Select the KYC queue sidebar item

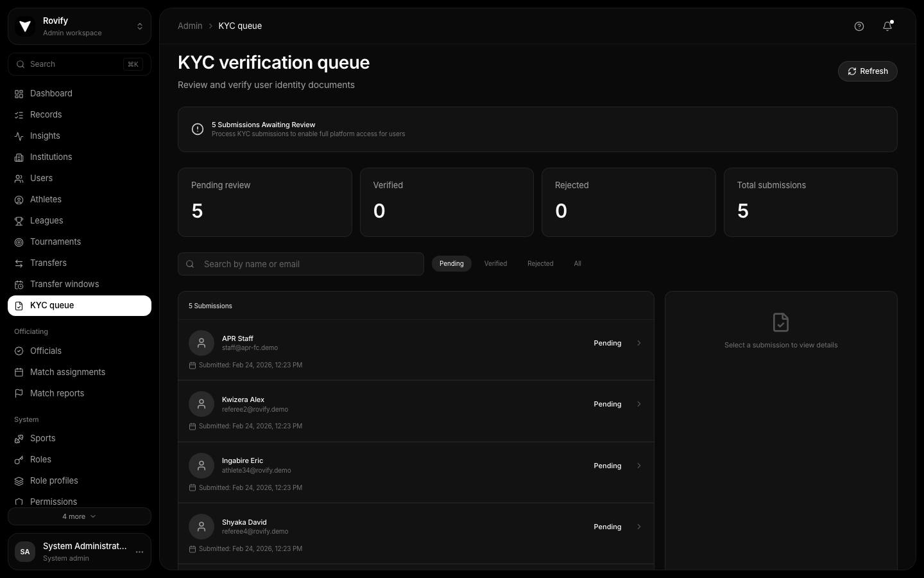(x=80, y=306)
